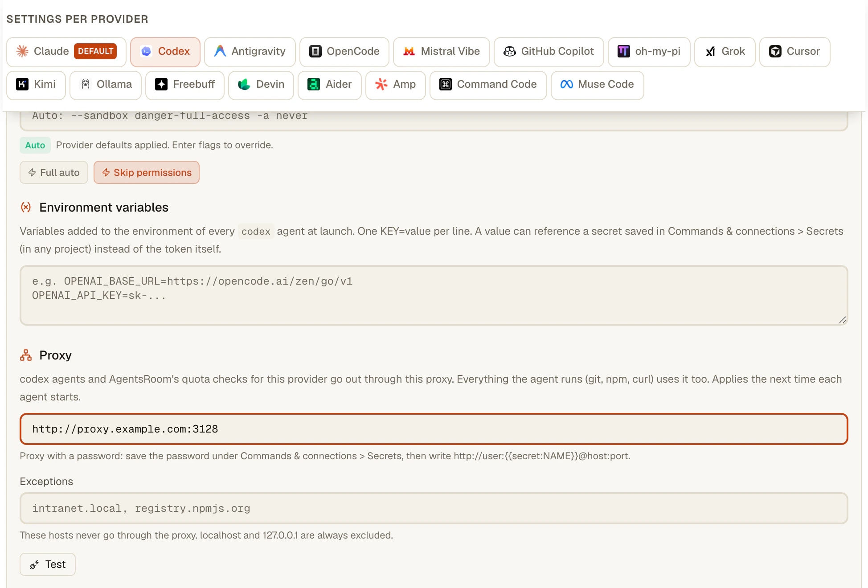Click the Codex logo icon
This screenshot has height=588, width=868.
click(x=146, y=51)
